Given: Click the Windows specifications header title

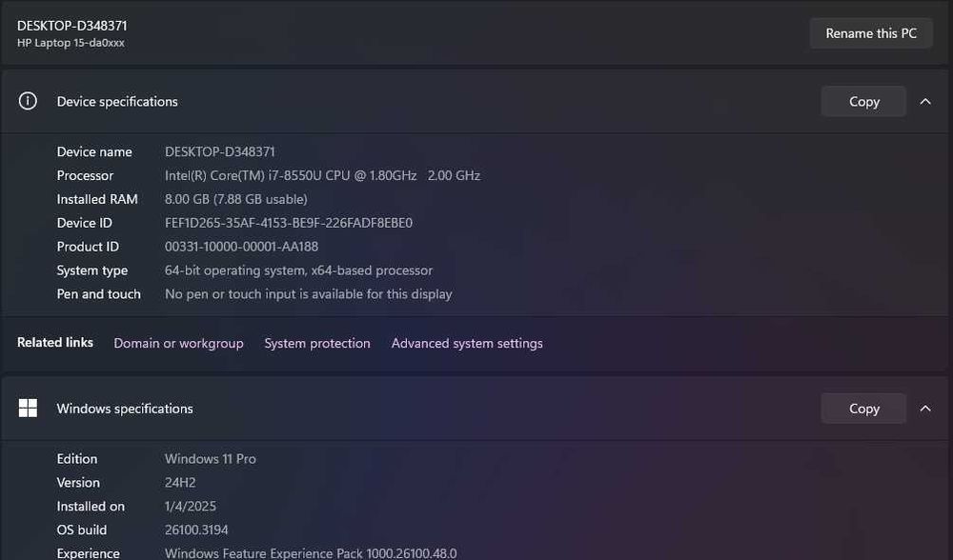Looking at the screenshot, I should [125, 409].
